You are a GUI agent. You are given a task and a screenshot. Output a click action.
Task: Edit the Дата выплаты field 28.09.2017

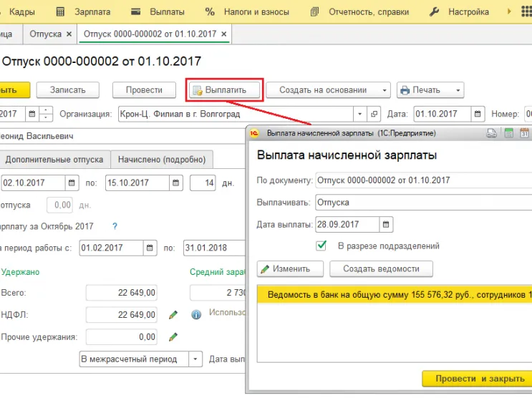pyautogui.click(x=347, y=225)
